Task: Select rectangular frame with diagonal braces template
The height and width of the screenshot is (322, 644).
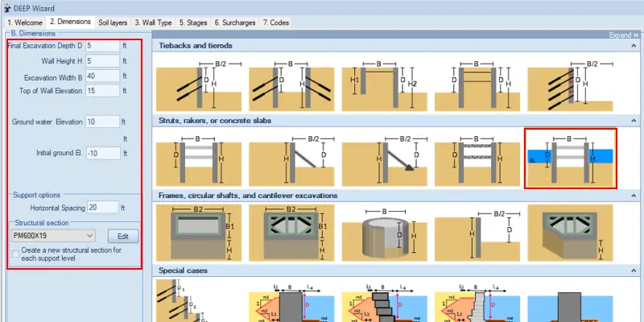Action: click(291, 233)
